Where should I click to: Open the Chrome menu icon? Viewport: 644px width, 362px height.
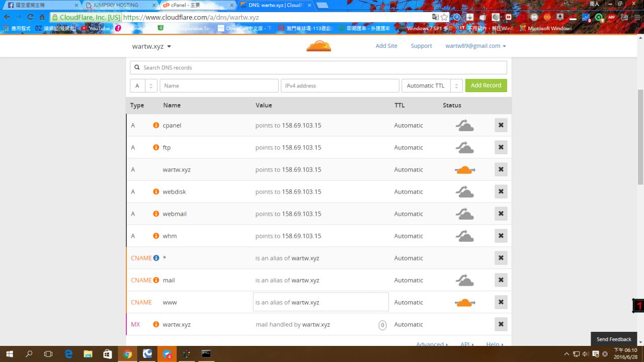pos(637,17)
